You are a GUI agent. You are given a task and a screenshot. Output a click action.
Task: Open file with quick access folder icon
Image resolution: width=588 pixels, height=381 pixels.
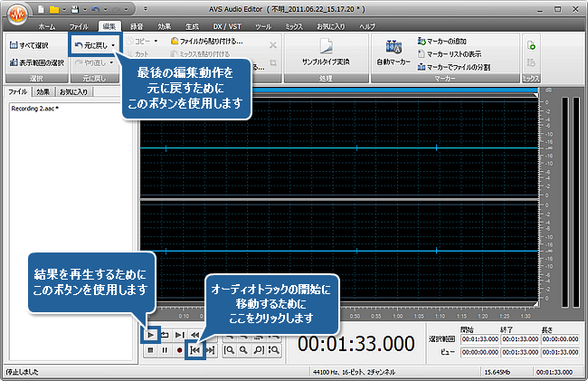pos(54,9)
